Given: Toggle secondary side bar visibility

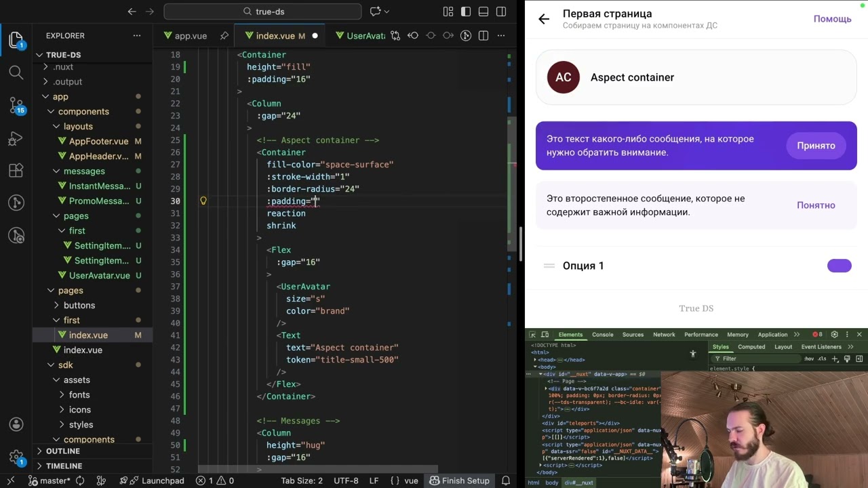Looking at the screenshot, I should click(501, 12).
